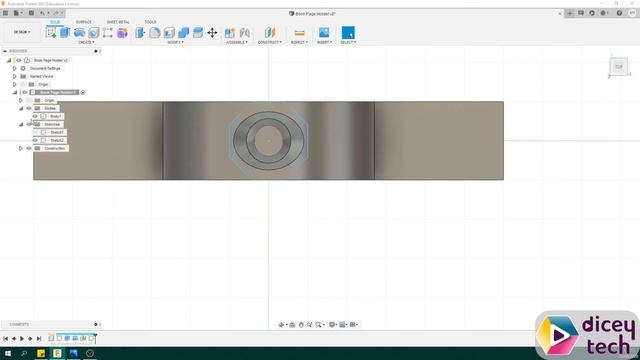Viewport: 640px width, 360px height.
Task: Collapse the Sketches folder
Action: tap(21, 124)
